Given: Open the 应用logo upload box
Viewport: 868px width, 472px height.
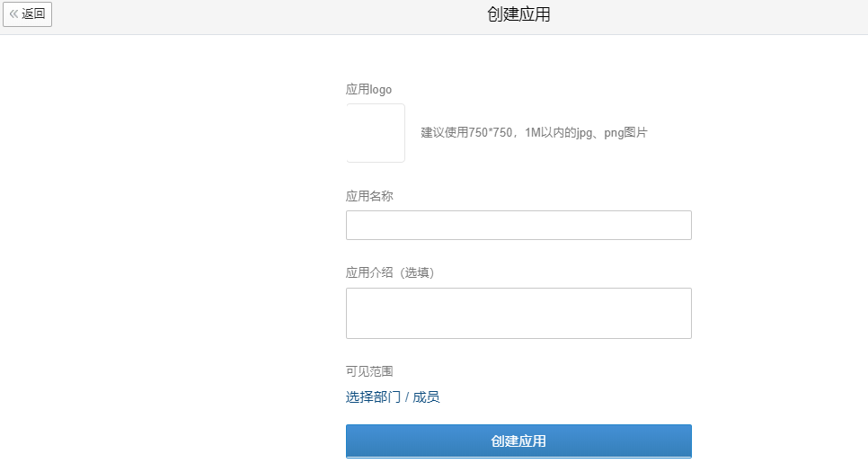Looking at the screenshot, I should click(376, 133).
